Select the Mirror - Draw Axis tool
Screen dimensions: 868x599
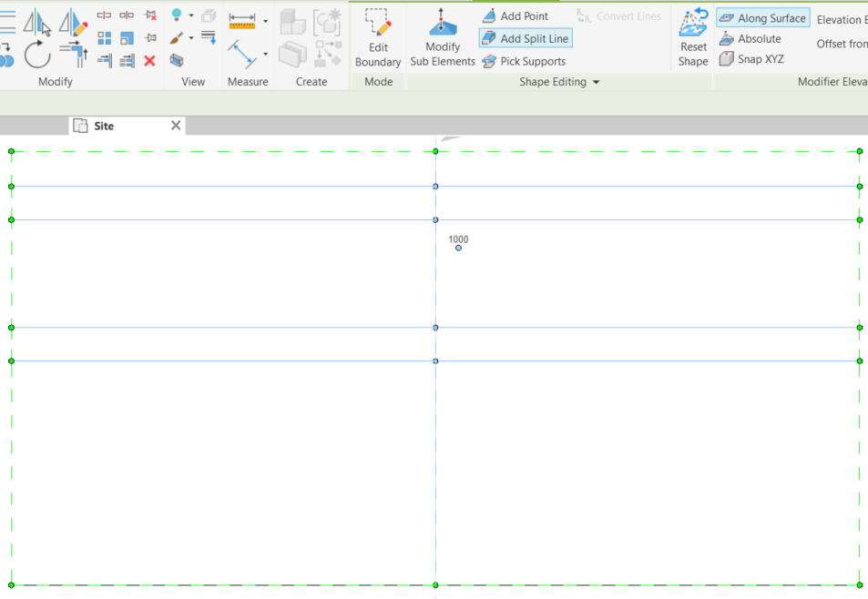pyautogui.click(x=73, y=22)
